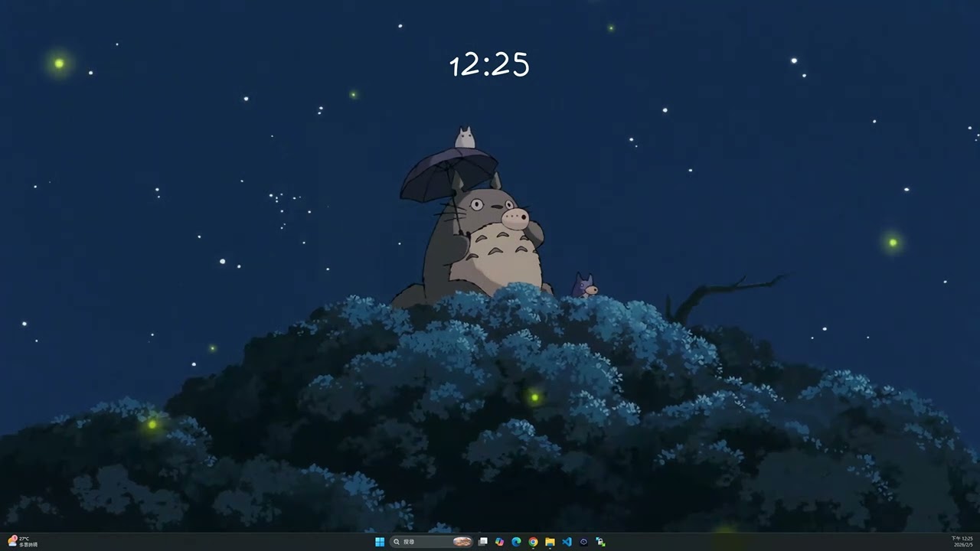Open the network lock app on taskbar
Viewport: 980px width, 551px height.
(601, 542)
